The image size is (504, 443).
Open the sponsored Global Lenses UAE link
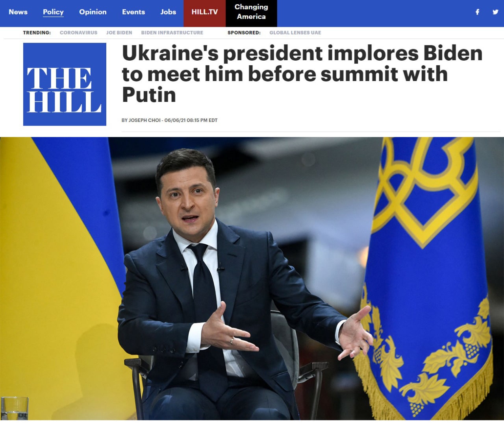295,33
